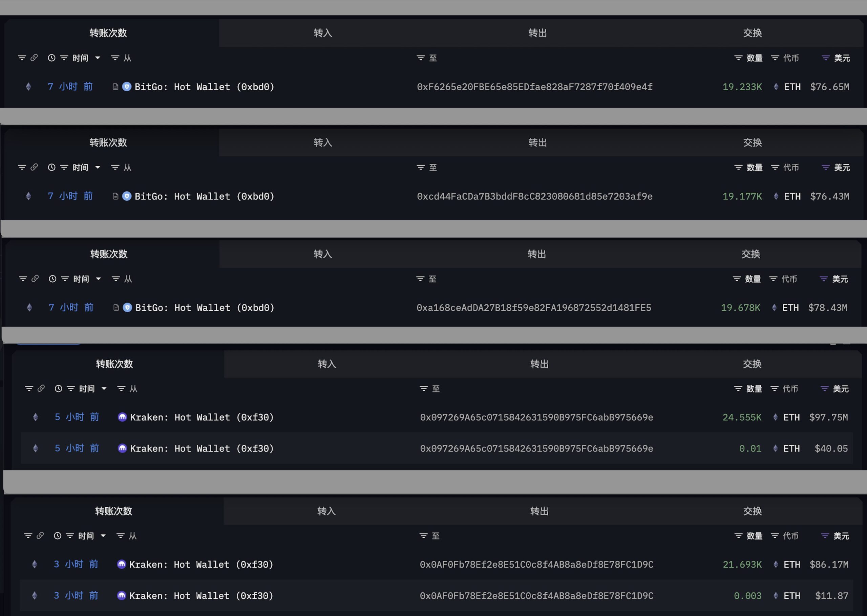The width and height of the screenshot is (867, 616).
Task: Open address 0xcd44FaCDa7B3bddF8cC823080681d85e7203af9e
Action: pyautogui.click(x=535, y=197)
